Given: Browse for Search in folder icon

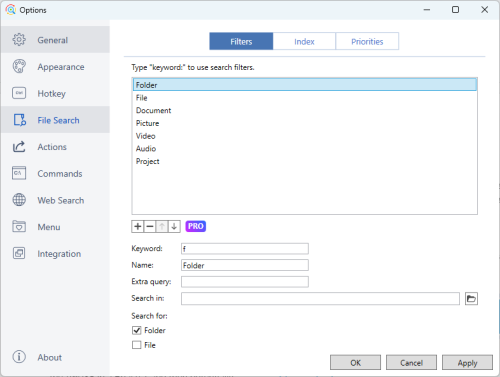Looking at the screenshot, I should (471, 299).
